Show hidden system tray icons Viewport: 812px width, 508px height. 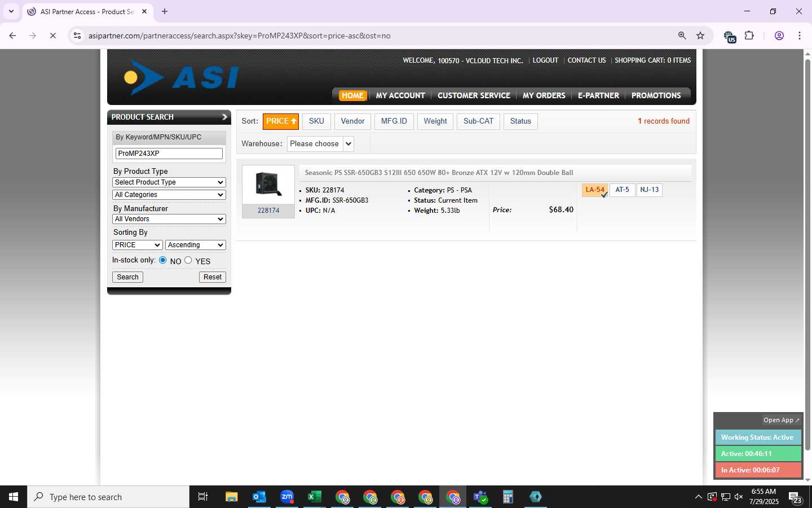698,497
